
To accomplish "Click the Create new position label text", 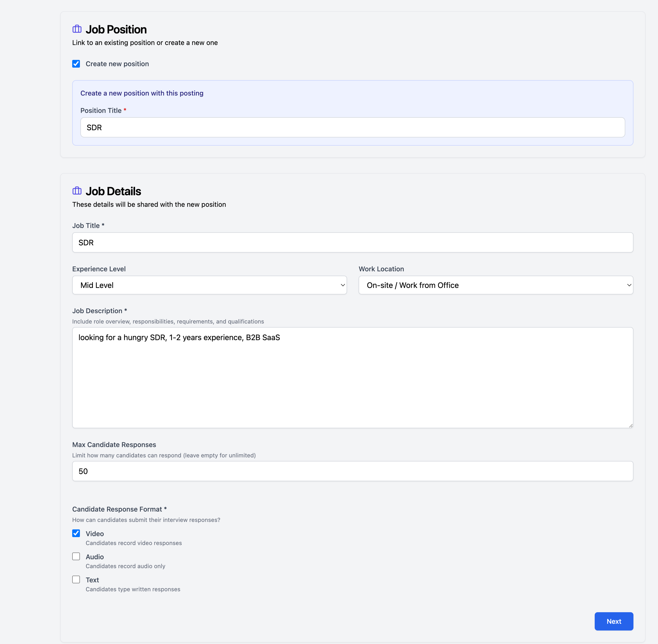I will (117, 64).
